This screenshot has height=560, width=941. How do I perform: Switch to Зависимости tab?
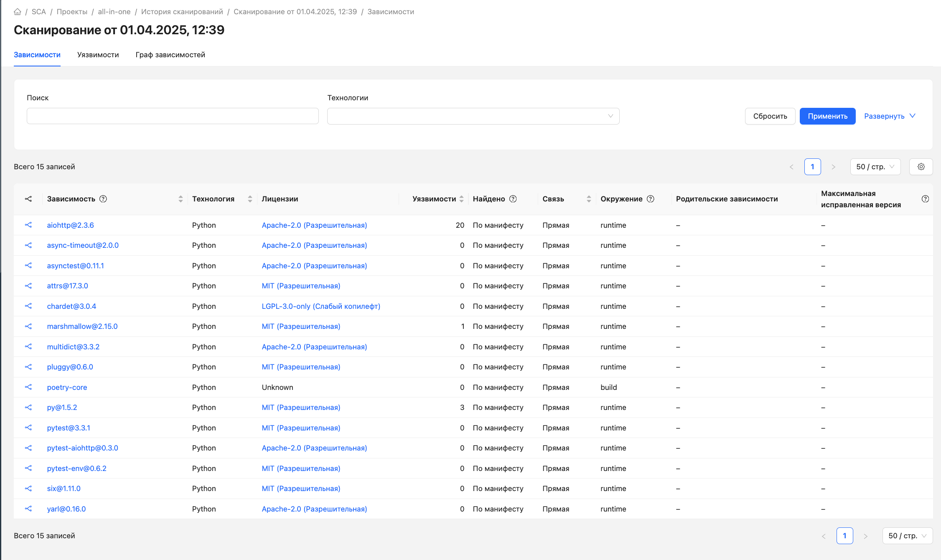tap(37, 55)
